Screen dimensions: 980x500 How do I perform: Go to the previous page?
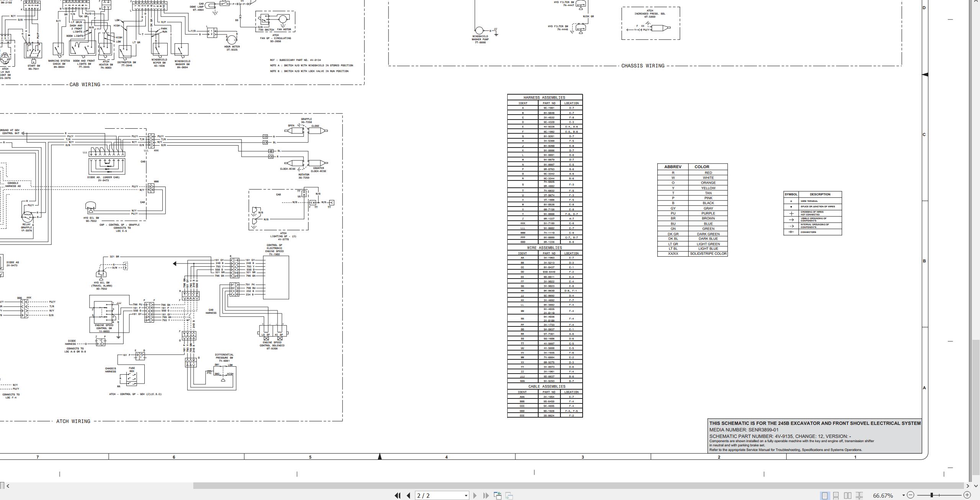click(x=408, y=495)
